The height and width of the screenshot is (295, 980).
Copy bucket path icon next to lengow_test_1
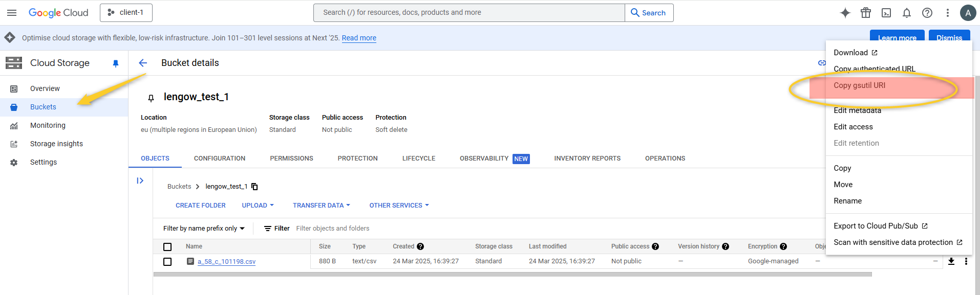click(x=254, y=187)
